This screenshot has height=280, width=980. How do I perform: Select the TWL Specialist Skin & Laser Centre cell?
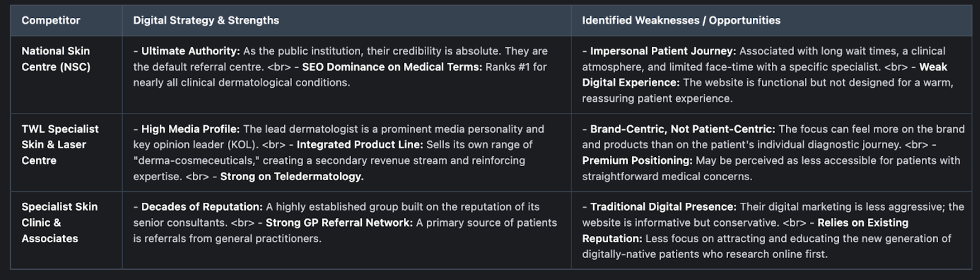(60, 144)
